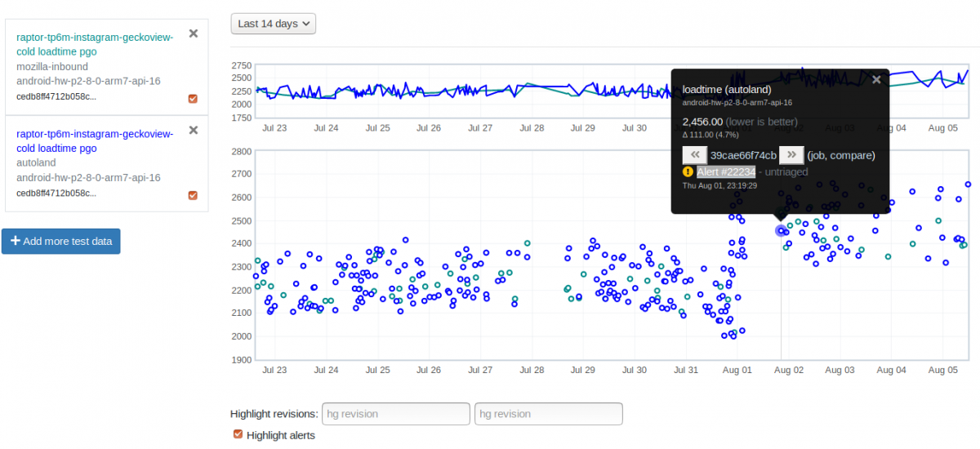Click the second hg revision input field

tap(548, 414)
